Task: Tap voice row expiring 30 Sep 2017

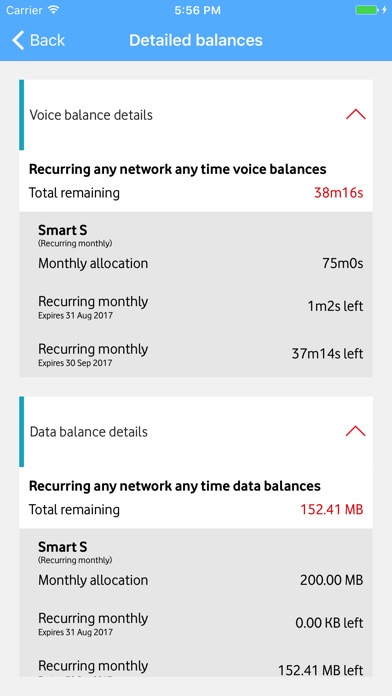Action: pyautogui.click(x=196, y=354)
